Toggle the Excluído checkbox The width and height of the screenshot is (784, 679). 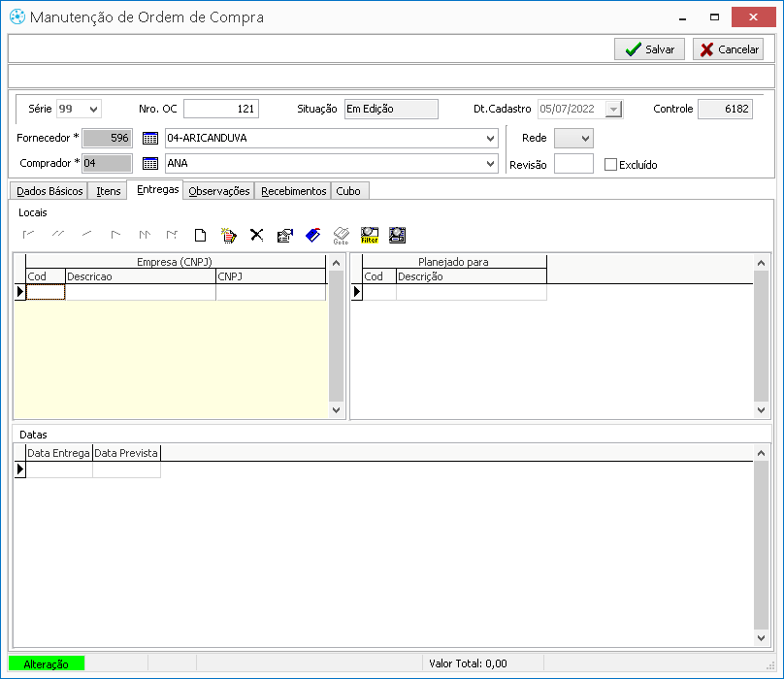(610, 165)
